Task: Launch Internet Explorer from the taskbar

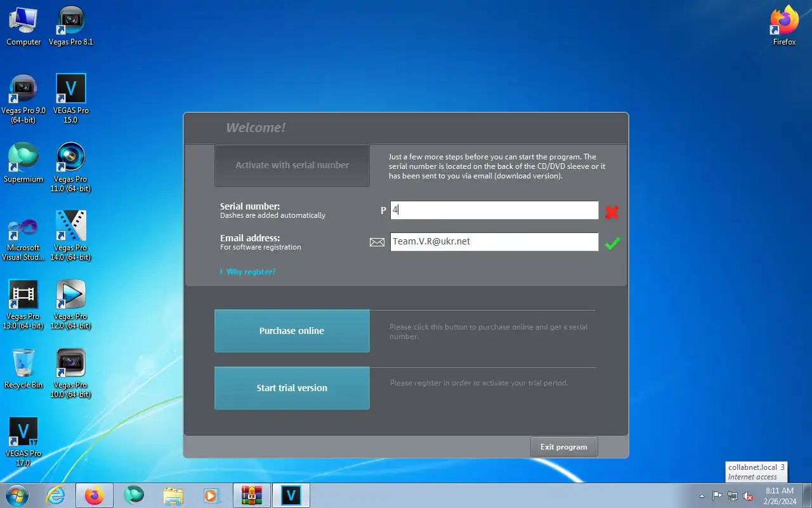Action: pyautogui.click(x=56, y=495)
